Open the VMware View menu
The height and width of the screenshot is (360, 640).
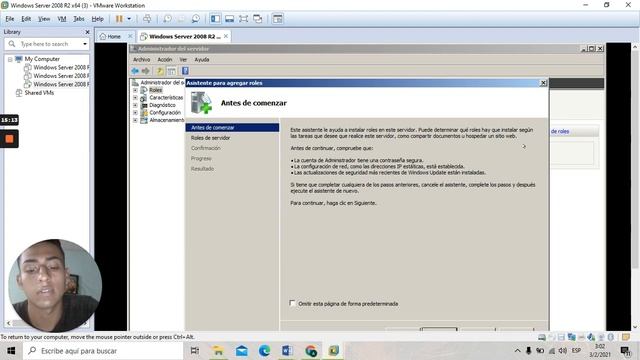[44, 19]
